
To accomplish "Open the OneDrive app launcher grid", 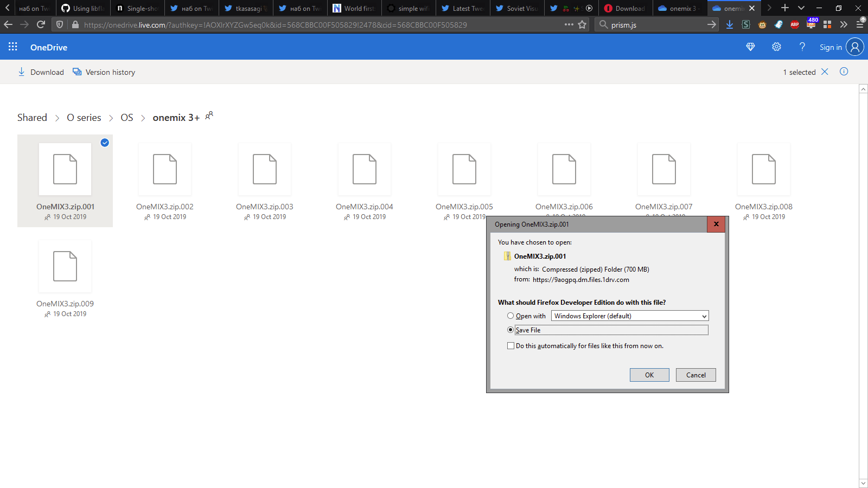I will coord(13,47).
